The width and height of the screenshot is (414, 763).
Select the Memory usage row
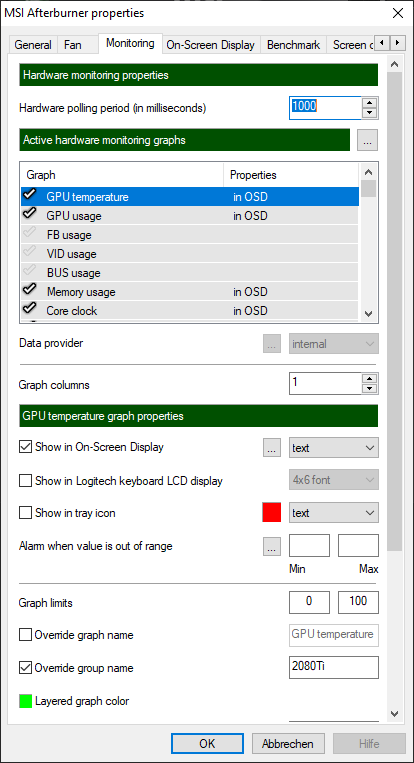point(190,291)
